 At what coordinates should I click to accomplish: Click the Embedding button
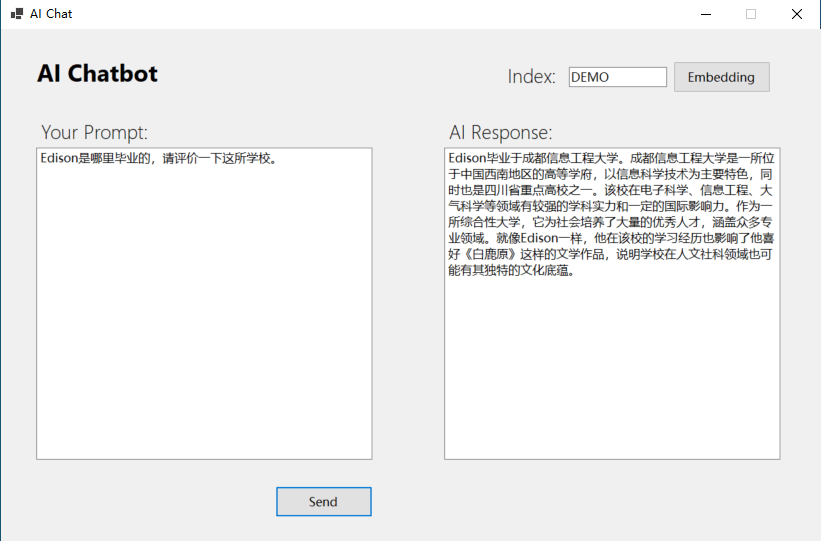[722, 77]
